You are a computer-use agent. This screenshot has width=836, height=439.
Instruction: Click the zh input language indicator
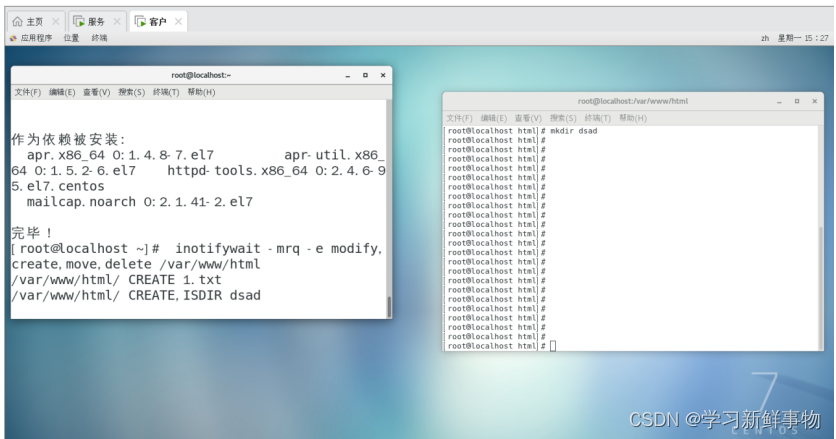[x=765, y=38]
